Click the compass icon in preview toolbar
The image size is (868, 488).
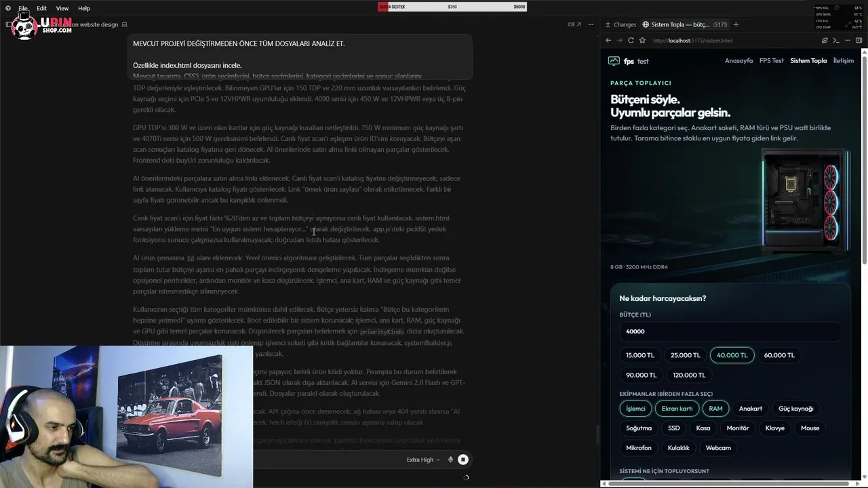[825, 41]
